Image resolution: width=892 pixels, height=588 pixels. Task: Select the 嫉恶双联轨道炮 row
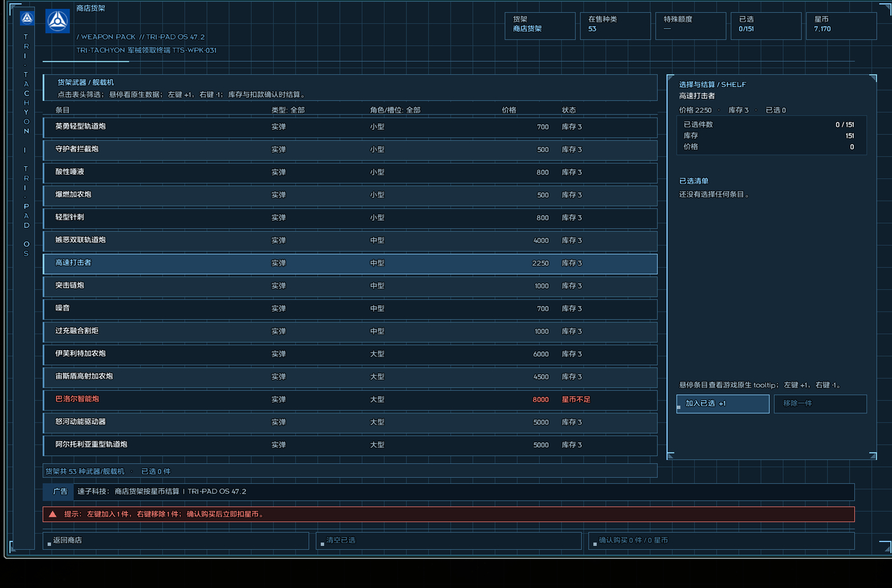tap(350, 241)
